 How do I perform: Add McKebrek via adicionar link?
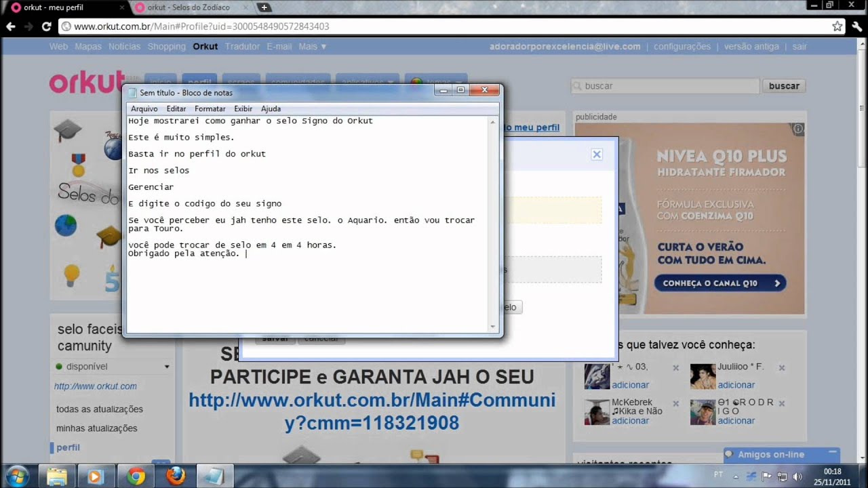(x=631, y=421)
